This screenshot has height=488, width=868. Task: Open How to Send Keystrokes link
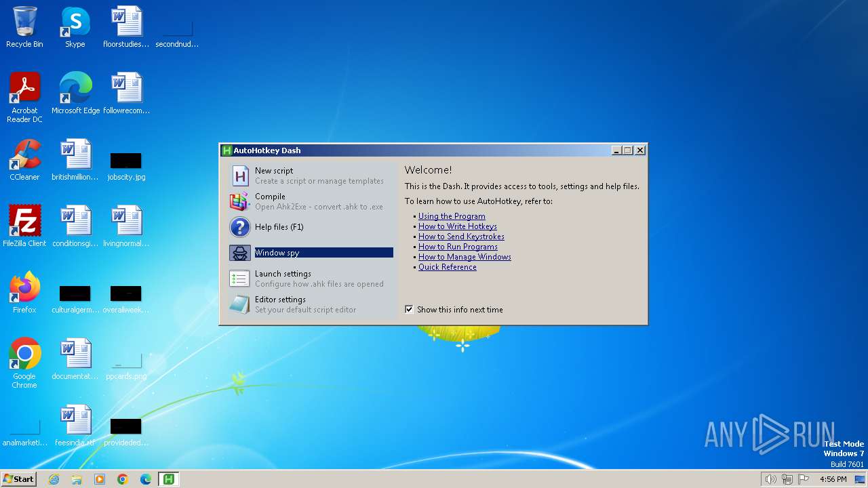coord(461,237)
